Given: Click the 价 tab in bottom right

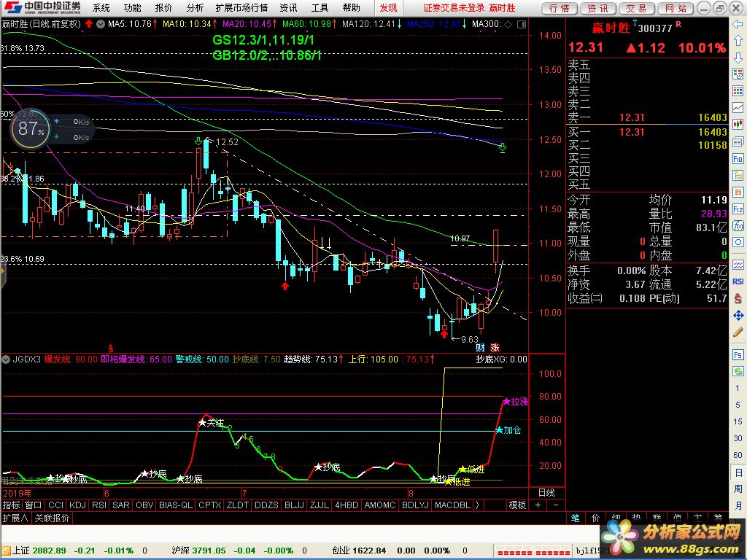Looking at the screenshot, I should [596, 518].
